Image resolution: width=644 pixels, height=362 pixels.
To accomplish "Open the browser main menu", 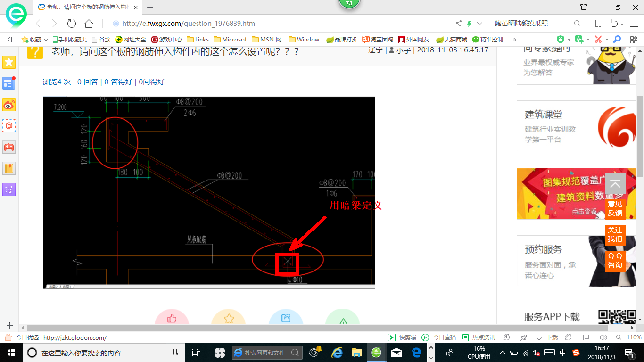I will point(635,24).
